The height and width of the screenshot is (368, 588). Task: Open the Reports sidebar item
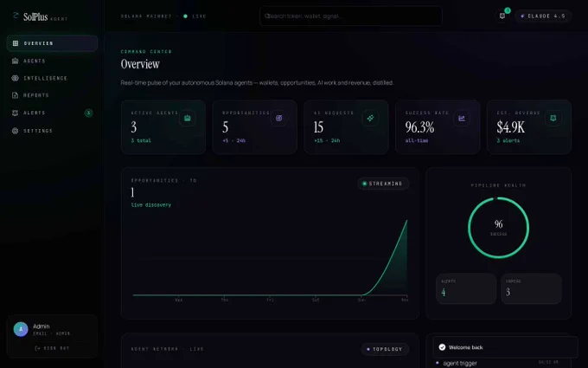(52, 95)
